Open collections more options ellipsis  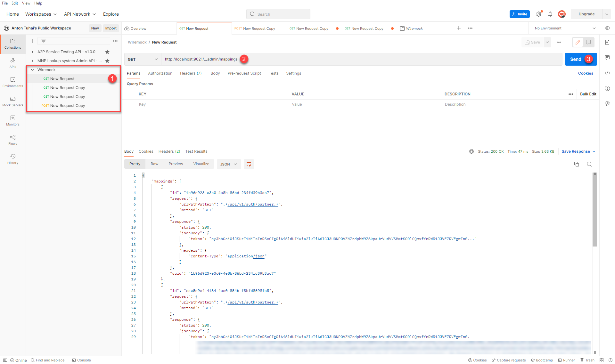coord(115,41)
